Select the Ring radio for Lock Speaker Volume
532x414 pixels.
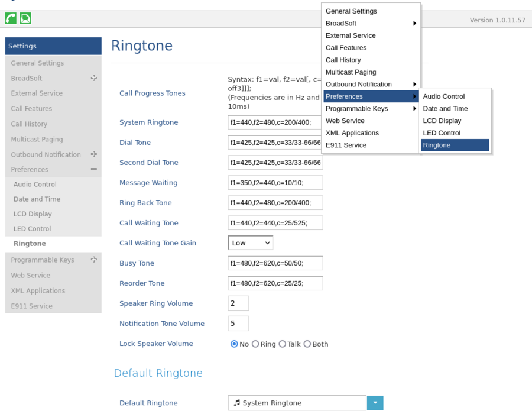tap(255, 344)
